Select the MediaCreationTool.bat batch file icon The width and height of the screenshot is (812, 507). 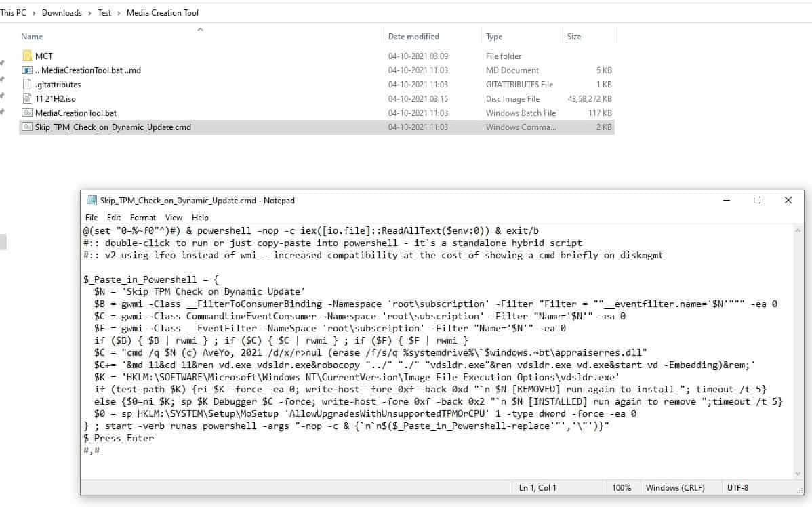pyautogui.click(x=27, y=113)
